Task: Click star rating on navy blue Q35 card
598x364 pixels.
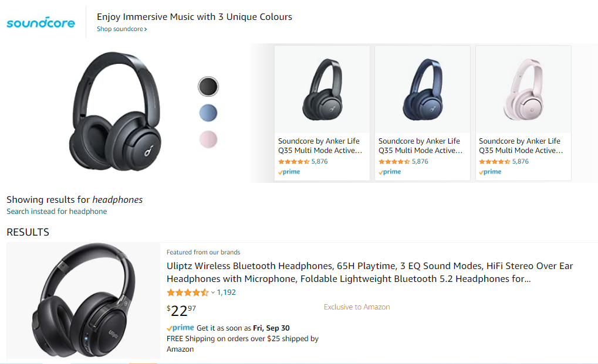Action: click(x=394, y=162)
